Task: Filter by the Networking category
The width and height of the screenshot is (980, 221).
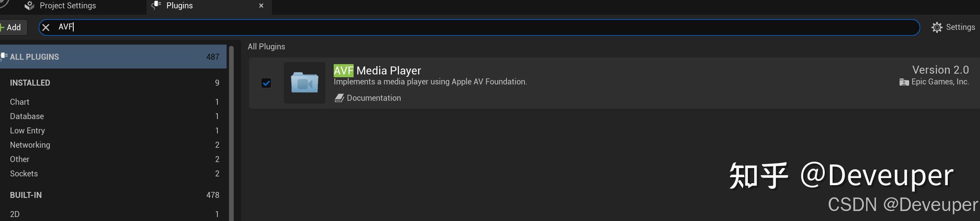Action: tap(30, 145)
